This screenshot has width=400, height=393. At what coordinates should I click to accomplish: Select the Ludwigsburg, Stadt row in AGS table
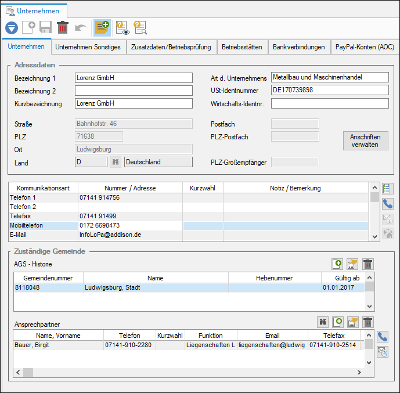pyautogui.click(x=189, y=288)
